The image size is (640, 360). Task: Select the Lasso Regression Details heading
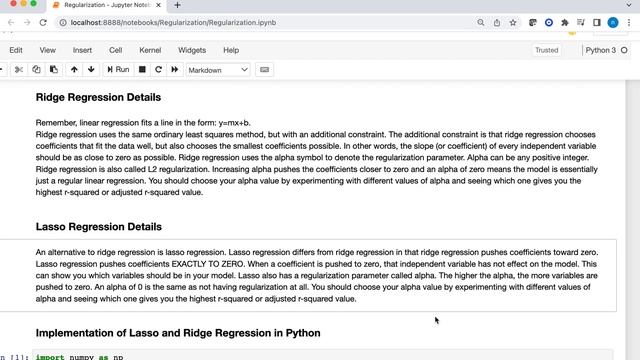coord(99,227)
